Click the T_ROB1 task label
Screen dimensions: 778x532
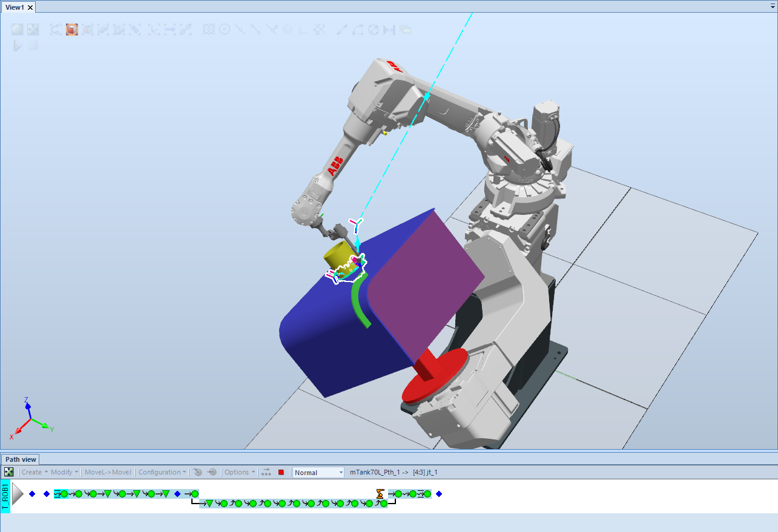[5, 496]
